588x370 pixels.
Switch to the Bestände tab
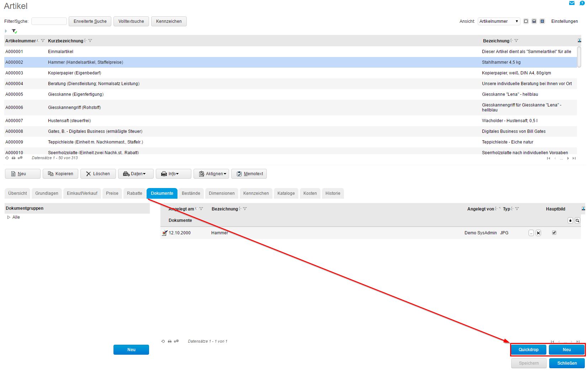point(191,193)
